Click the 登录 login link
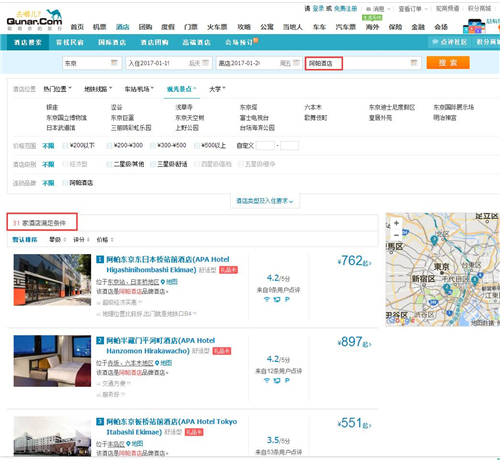Image resolution: width=500 pixels, height=460 pixels. [318, 9]
